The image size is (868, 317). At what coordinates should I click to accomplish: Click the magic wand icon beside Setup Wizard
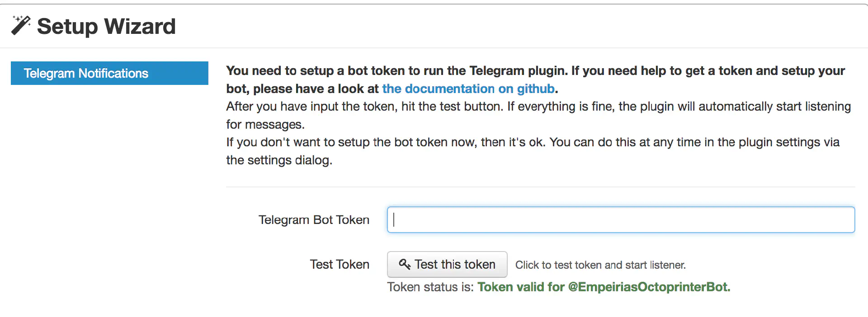21,25
